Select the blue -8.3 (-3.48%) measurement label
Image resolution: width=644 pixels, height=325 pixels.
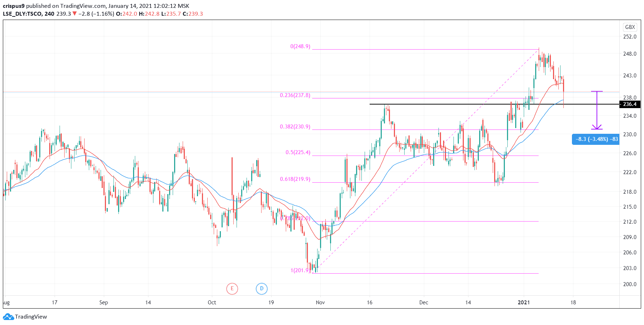pyautogui.click(x=596, y=139)
